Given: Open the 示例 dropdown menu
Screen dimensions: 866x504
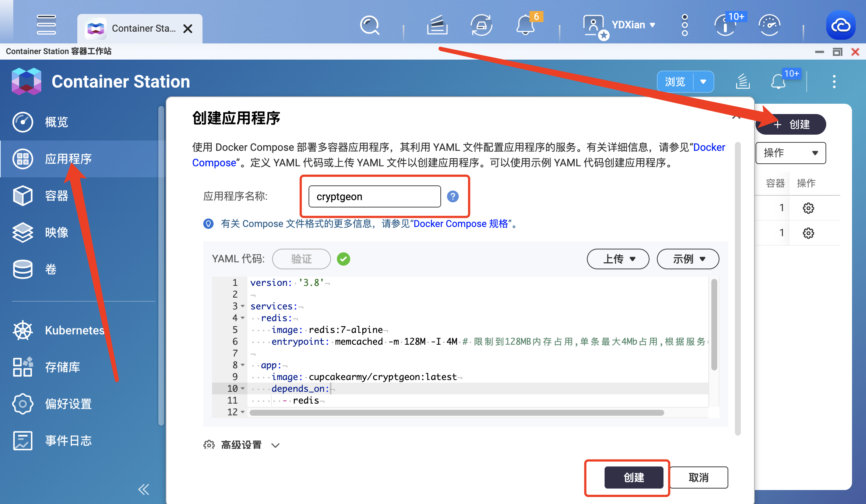Looking at the screenshot, I should [x=689, y=259].
